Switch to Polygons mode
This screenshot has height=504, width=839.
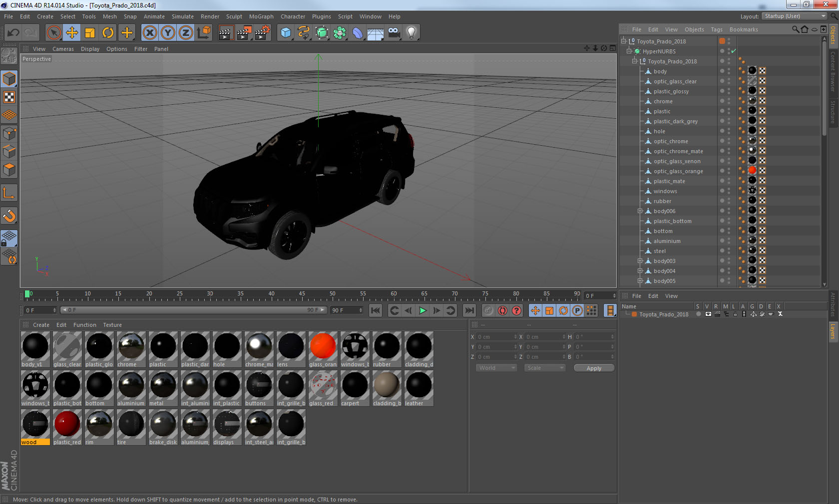(x=9, y=170)
